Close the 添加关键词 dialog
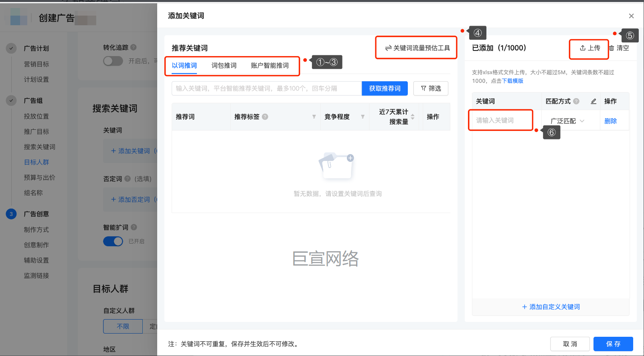 point(631,16)
